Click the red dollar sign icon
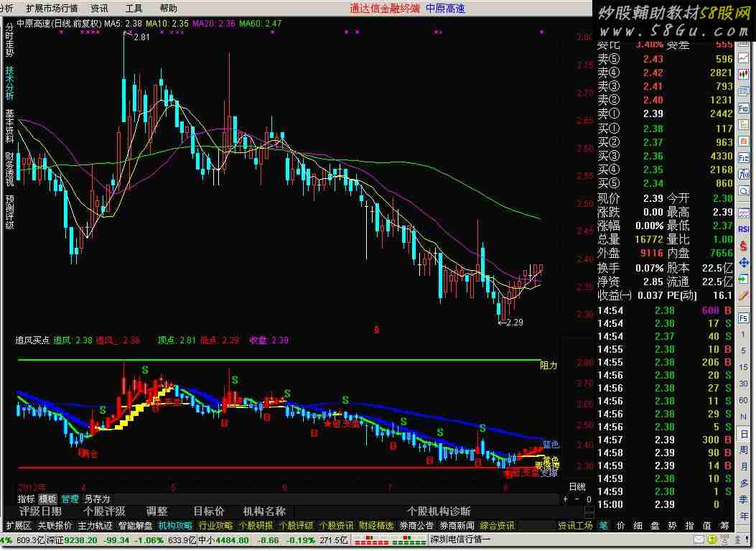 [x=743, y=246]
